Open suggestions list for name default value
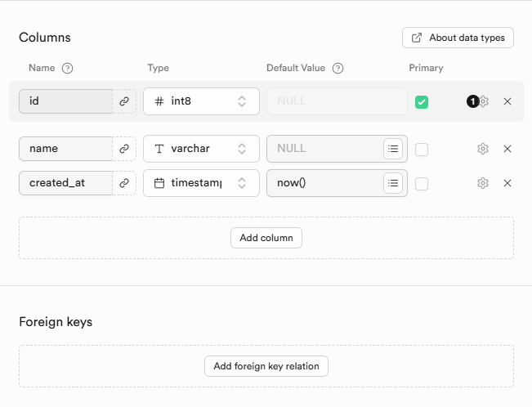 coord(393,149)
